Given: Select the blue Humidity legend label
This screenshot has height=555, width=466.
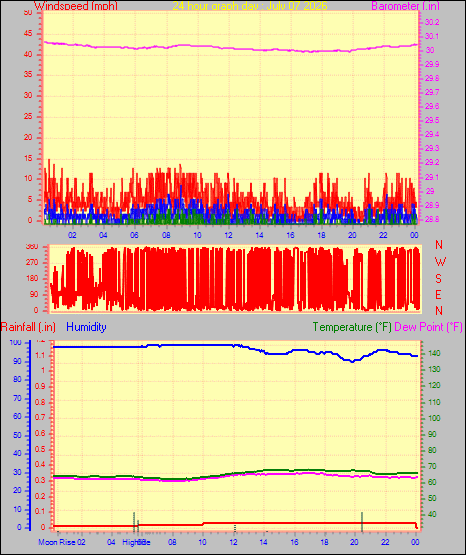Looking at the screenshot, I should pos(86,327).
